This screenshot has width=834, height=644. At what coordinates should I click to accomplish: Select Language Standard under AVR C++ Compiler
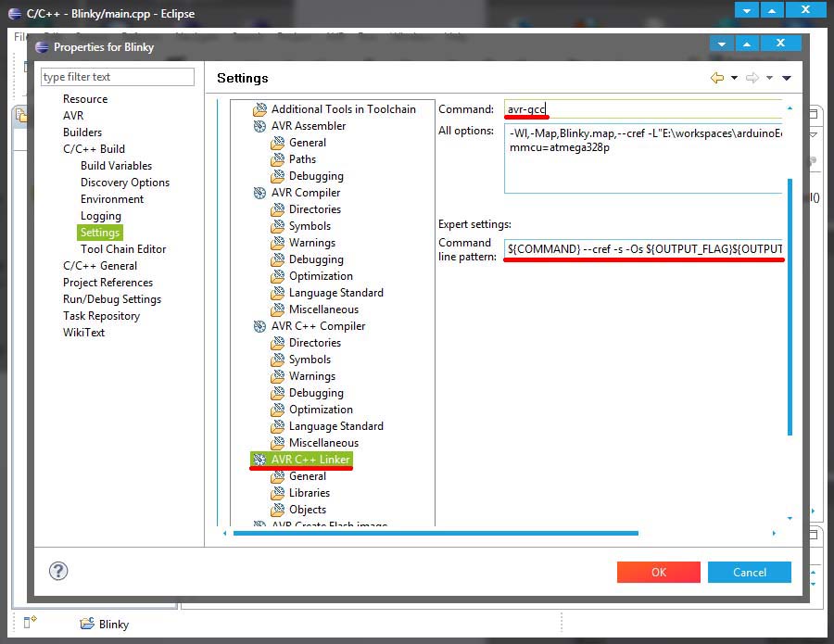tap(336, 426)
